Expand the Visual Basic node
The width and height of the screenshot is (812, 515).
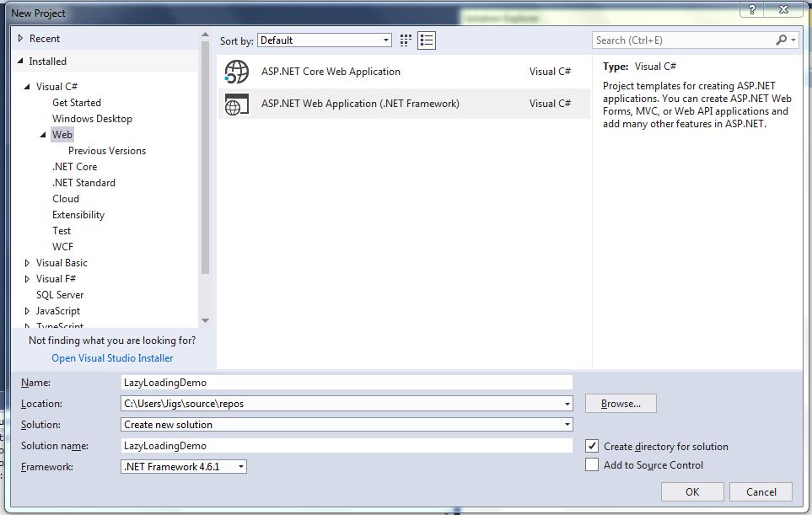coord(27,263)
